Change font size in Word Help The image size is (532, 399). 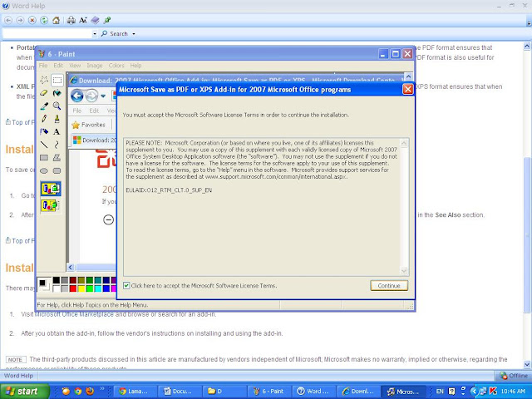click(x=83, y=20)
